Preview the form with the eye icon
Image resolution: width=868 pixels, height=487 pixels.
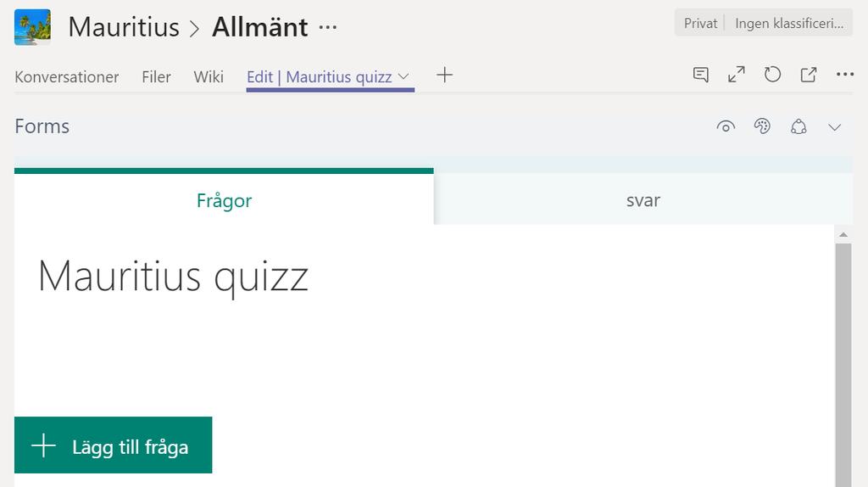pyautogui.click(x=726, y=127)
